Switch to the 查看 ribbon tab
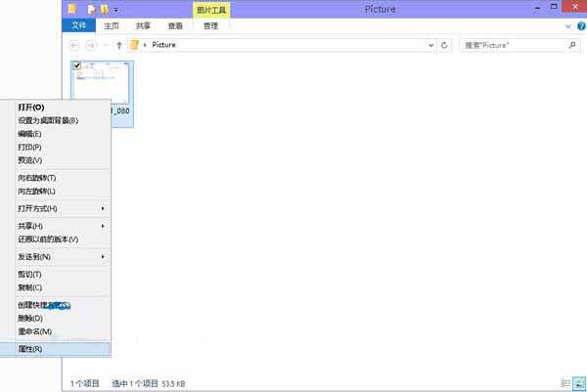Image resolution: width=587 pixels, height=392 pixels. tap(175, 26)
